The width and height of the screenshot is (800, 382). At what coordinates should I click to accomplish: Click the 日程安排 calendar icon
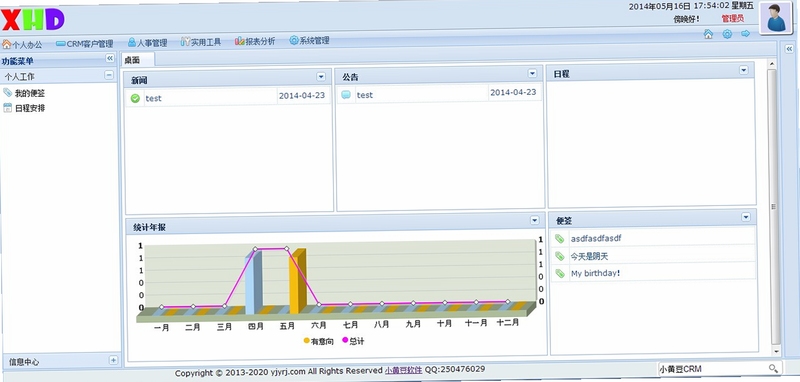click(7, 107)
